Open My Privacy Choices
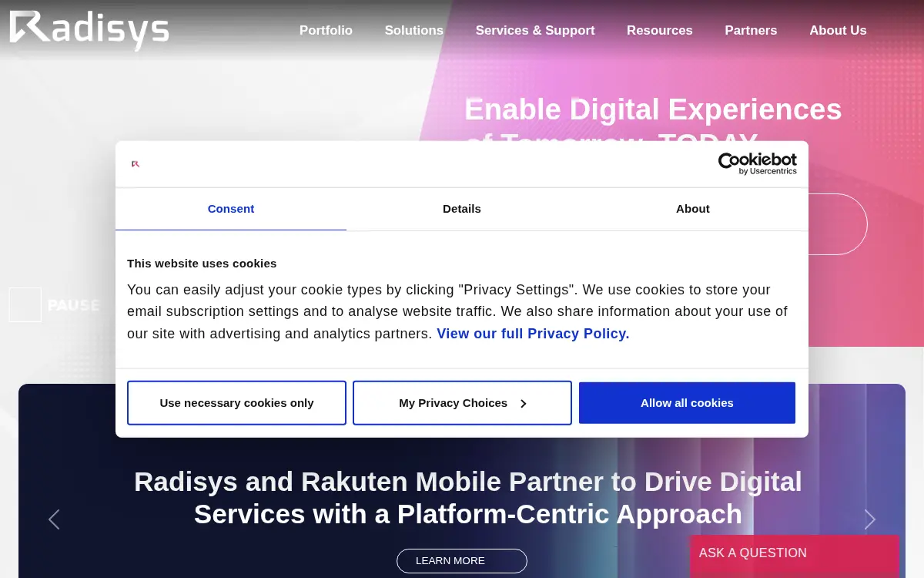 coord(462,402)
